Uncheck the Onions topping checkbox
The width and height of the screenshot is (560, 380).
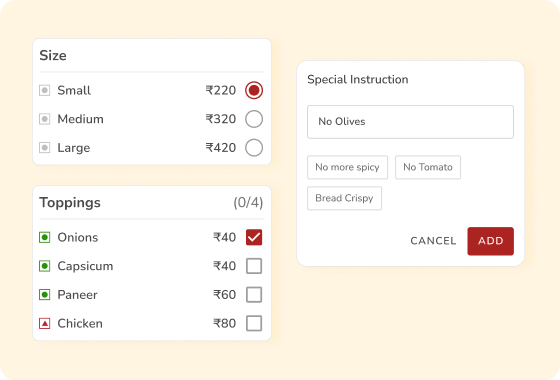(x=254, y=237)
